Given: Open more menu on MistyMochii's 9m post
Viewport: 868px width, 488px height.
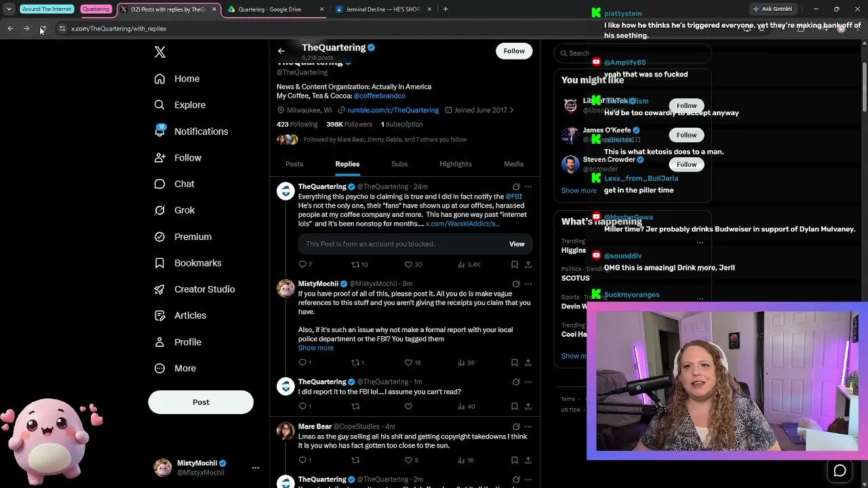Looking at the screenshot, I should [528, 284].
